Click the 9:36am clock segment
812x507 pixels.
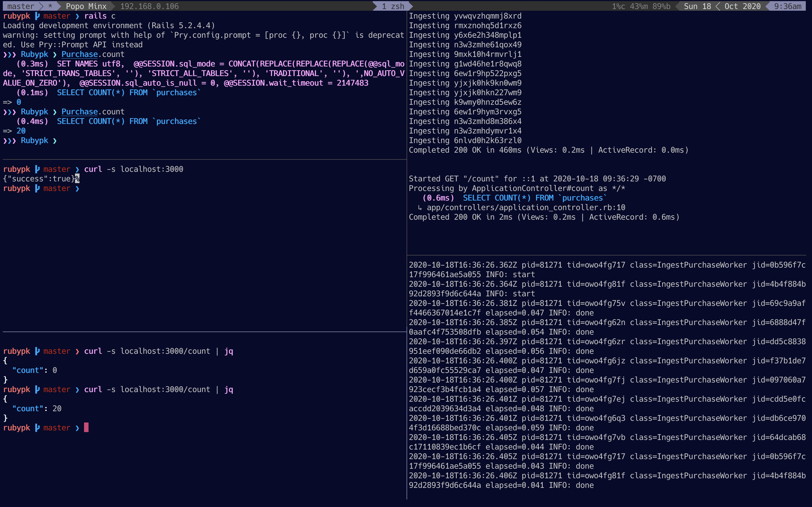click(x=787, y=6)
